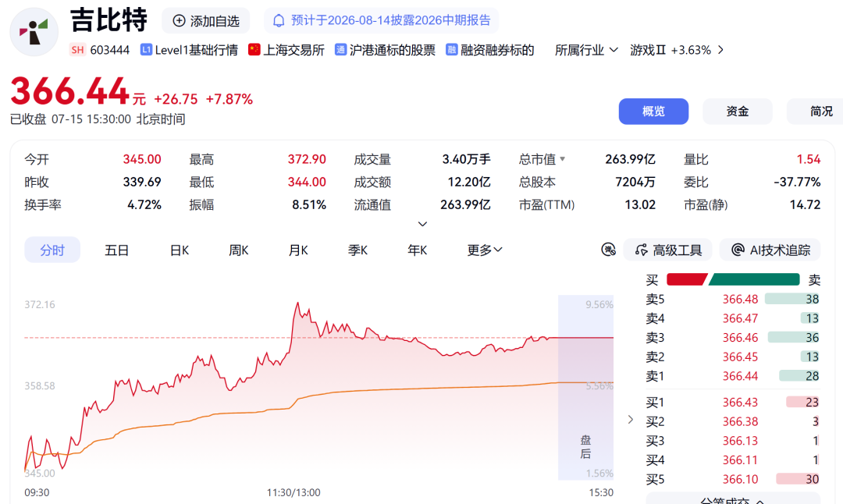The height and width of the screenshot is (504, 843).
Task: Click 卖4 price 366.47
Action: pos(740,318)
